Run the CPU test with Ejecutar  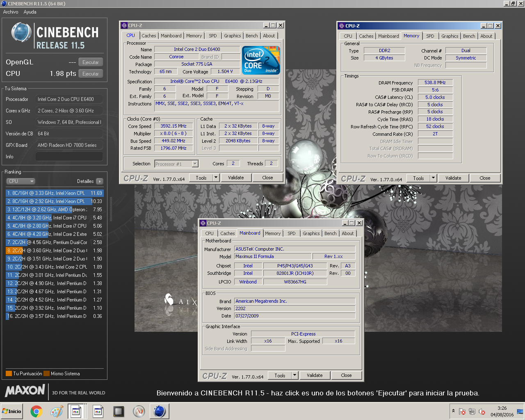click(91, 74)
